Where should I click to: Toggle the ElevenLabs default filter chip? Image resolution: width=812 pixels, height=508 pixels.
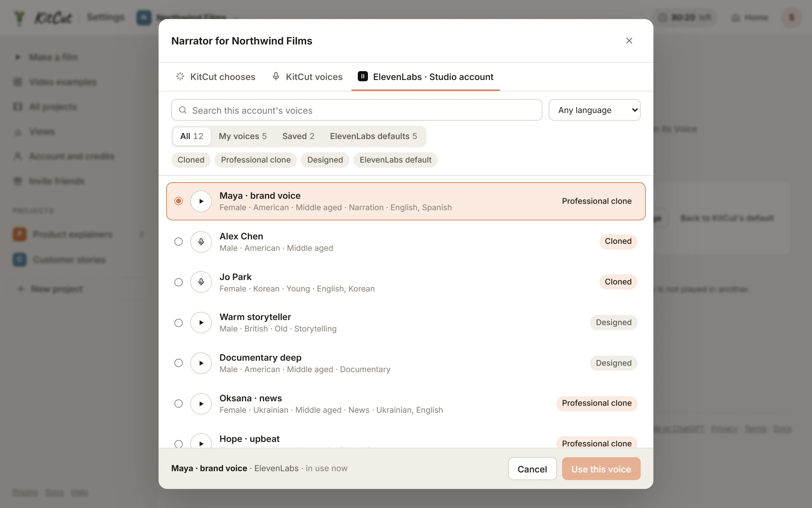(395, 160)
